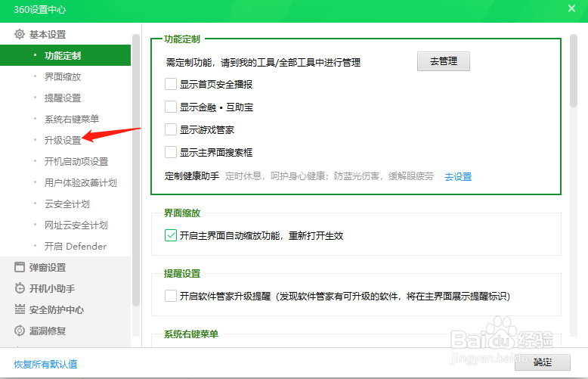Enable 显示首页安全播报 checkbox

(171, 84)
